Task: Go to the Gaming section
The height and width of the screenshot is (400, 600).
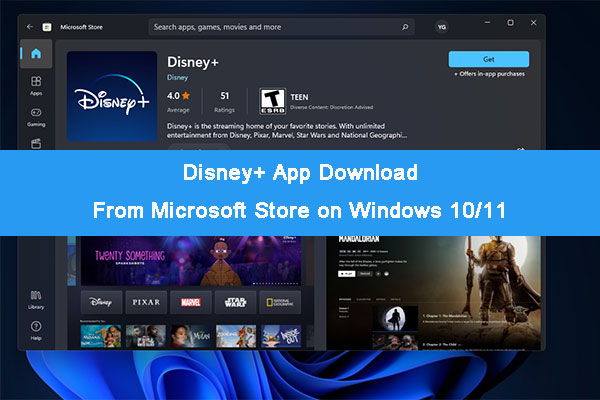Action: pos(36,116)
